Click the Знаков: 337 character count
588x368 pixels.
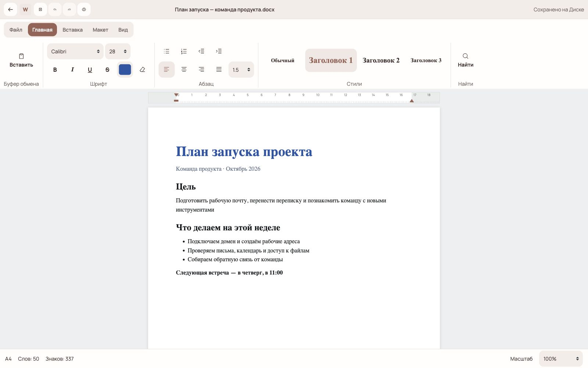tap(60, 359)
